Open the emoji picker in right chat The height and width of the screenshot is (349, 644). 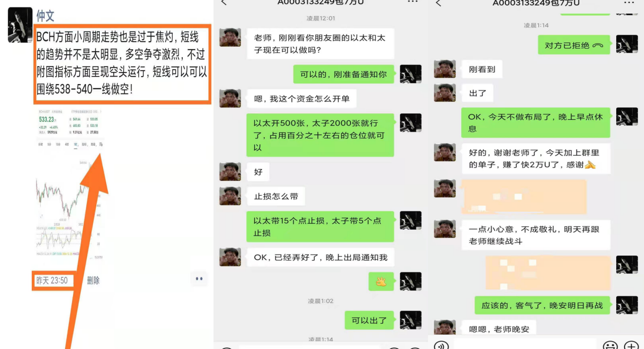pyautogui.click(x=610, y=345)
